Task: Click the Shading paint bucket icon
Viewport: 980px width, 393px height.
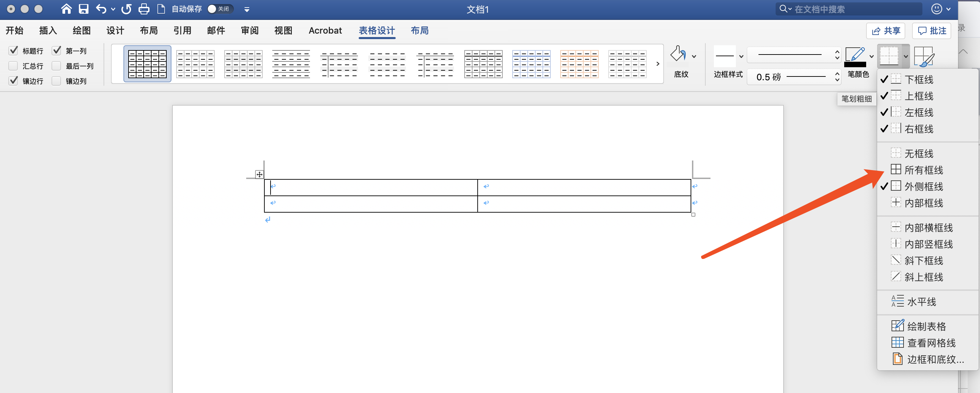Action: (678, 55)
